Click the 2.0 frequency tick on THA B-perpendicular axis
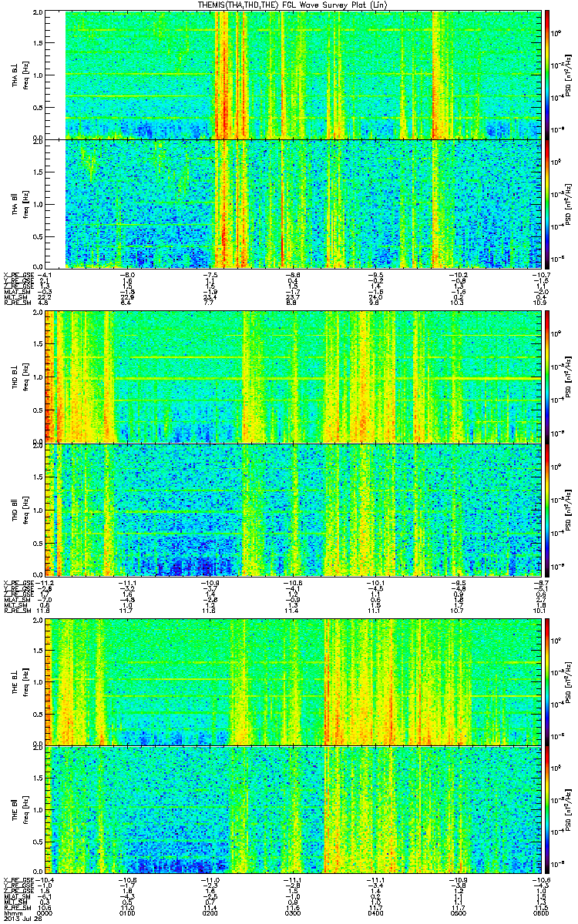Screen dimensions: 578x924 (39, 14)
